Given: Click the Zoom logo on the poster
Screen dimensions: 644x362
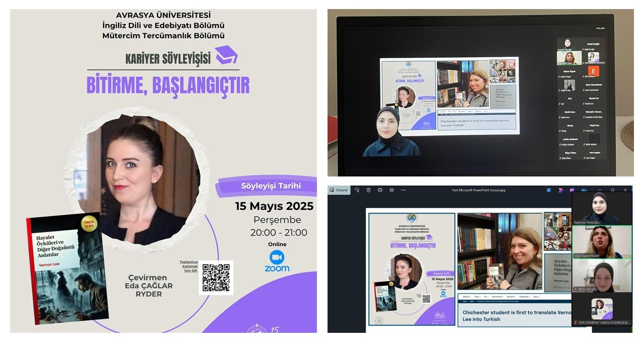Looking at the screenshot, I should [277, 261].
